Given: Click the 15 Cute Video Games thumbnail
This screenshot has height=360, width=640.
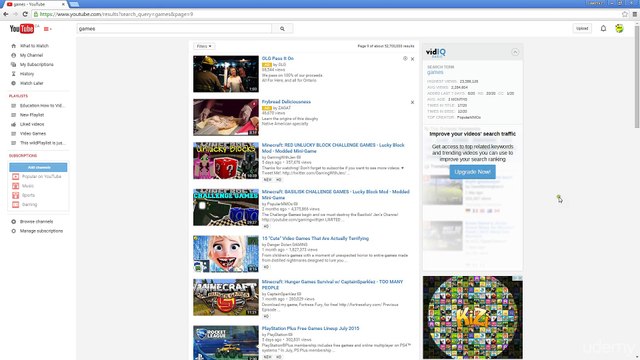Looking at the screenshot, I should (x=226, y=254).
